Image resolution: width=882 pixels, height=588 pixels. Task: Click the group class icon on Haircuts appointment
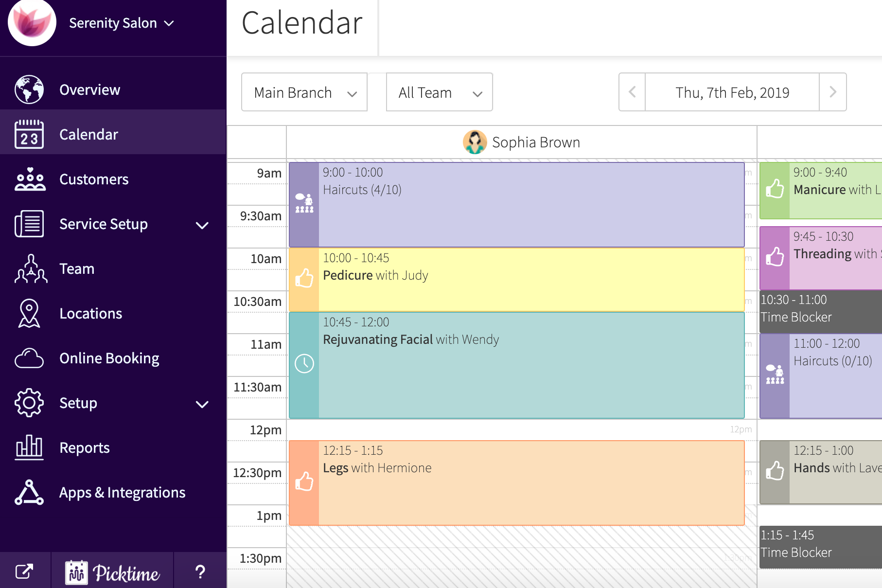[x=304, y=203]
